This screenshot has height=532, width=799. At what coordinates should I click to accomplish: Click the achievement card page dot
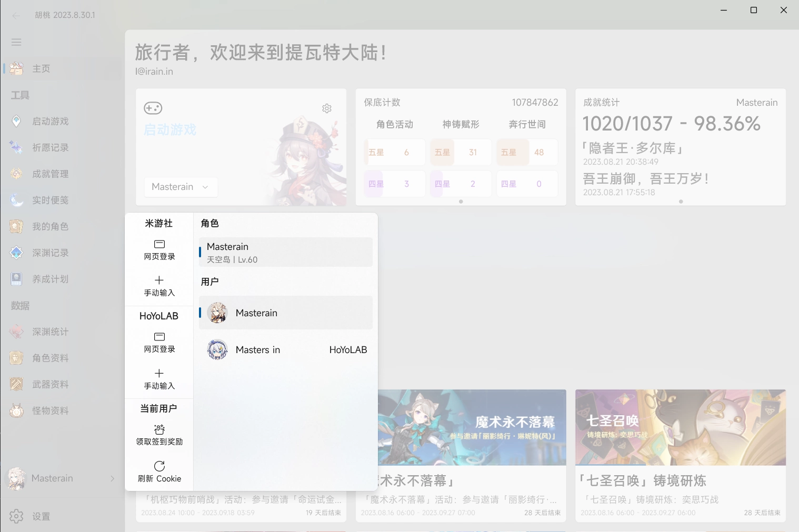(x=681, y=202)
